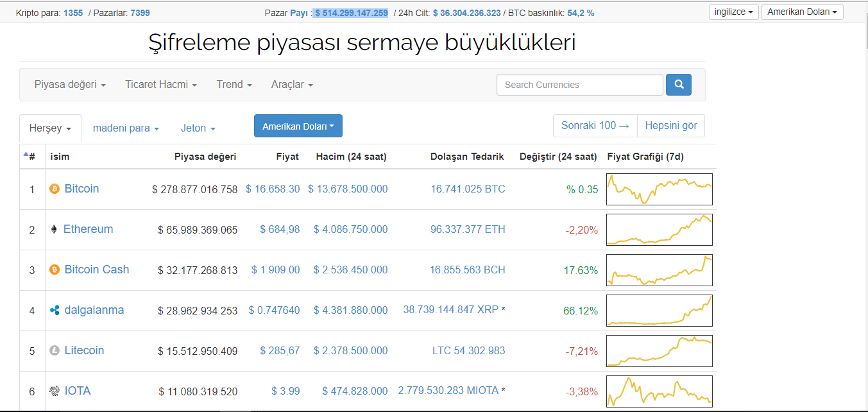Click the IOTA logo icon
Viewport: 868px width, 412px height.
coord(55,391)
